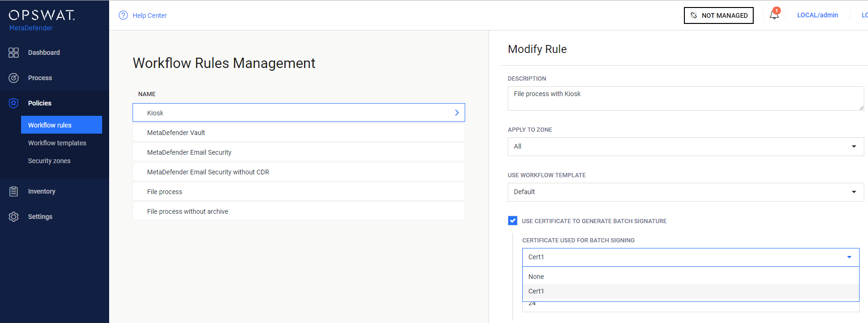Click the Inventory clipboard icon

14,191
